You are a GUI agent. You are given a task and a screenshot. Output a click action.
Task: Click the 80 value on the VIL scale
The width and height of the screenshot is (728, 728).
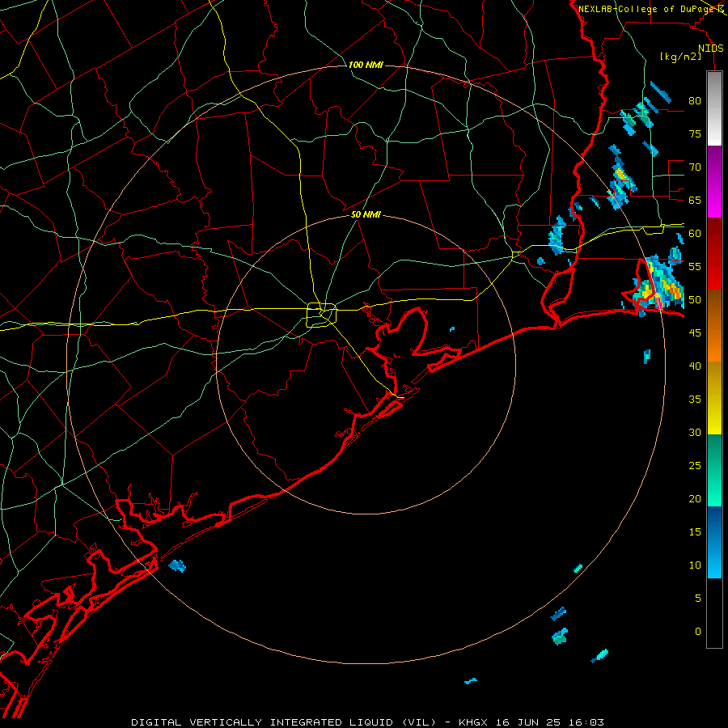[695, 101]
